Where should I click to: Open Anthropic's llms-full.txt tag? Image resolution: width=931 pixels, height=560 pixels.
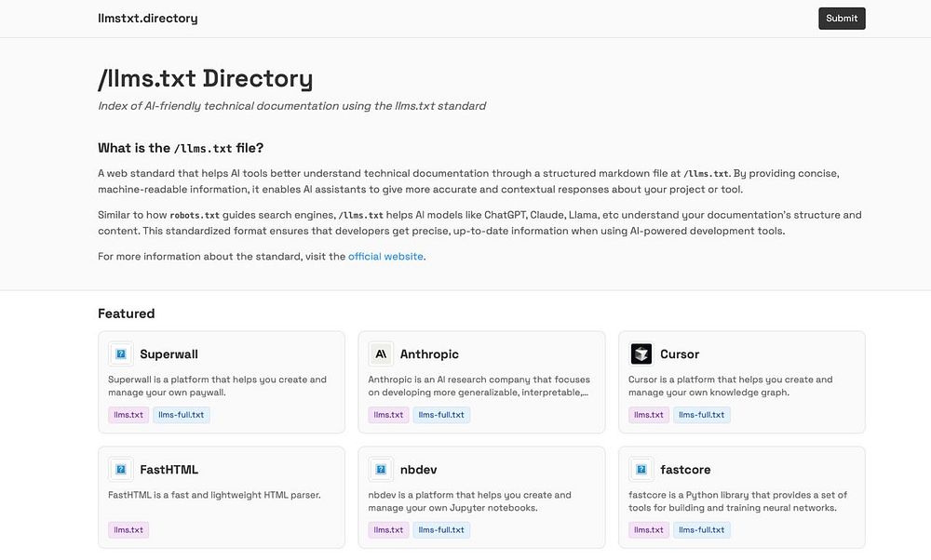pyautogui.click(x=441, y=415)
